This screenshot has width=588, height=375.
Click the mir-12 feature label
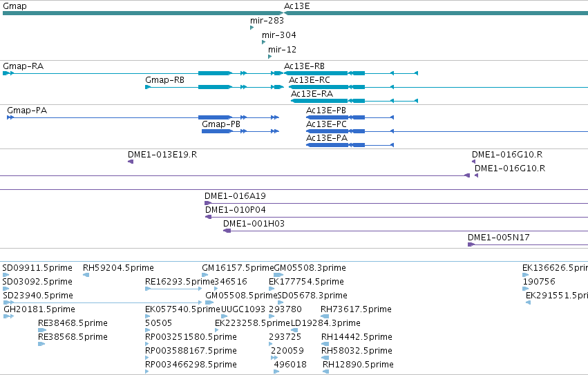(x=282, y=50)
